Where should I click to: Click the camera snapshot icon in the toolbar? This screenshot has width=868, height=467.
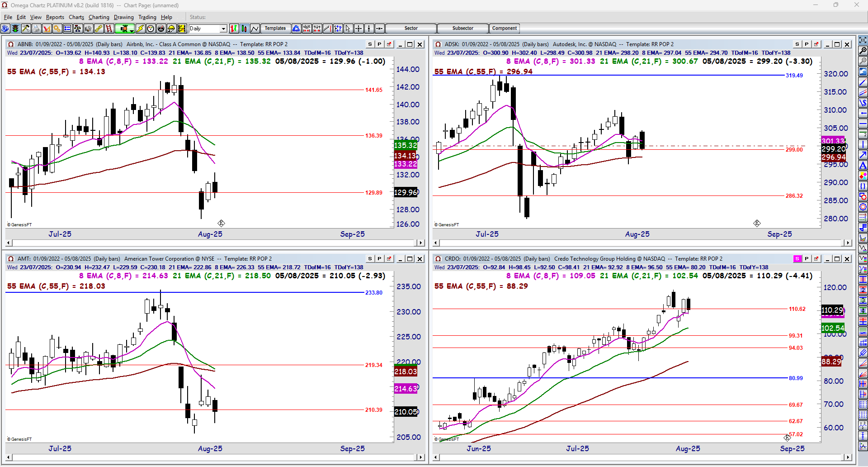click(88, 29)
